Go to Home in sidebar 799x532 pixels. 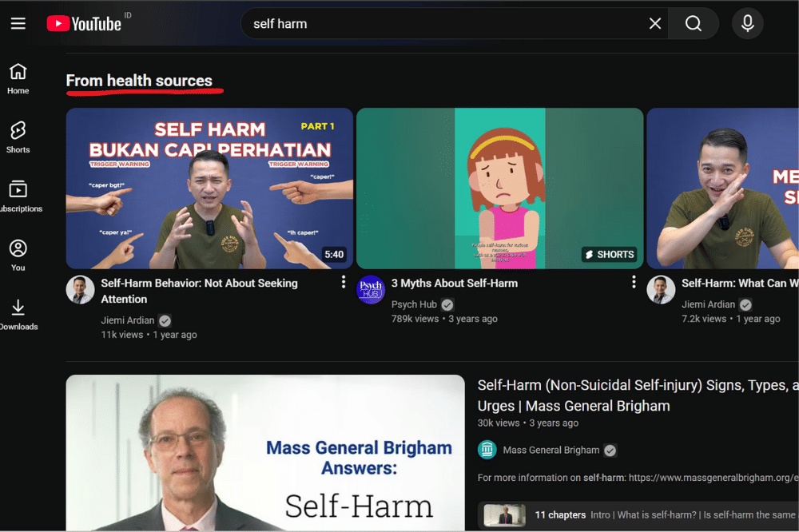point(18,79)
